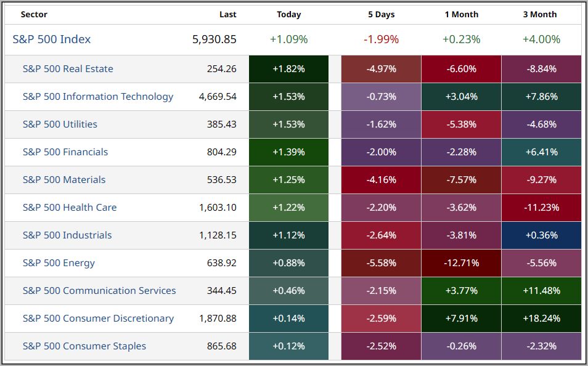Click the S&P 500 Financials link
Image resolution: width=588 pixels, height=366 pixels.
coord(65,152)
